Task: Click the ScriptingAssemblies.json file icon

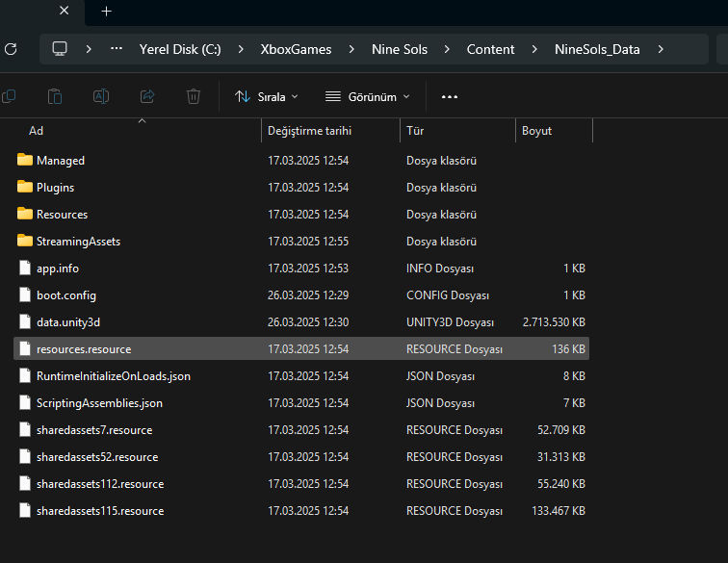Action: [25, 402]
